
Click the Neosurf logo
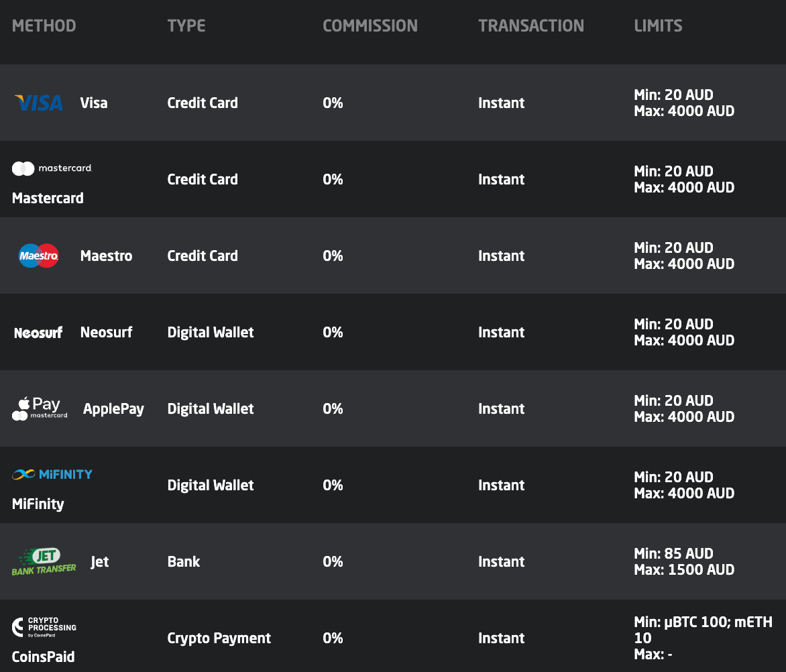(38, 333)
